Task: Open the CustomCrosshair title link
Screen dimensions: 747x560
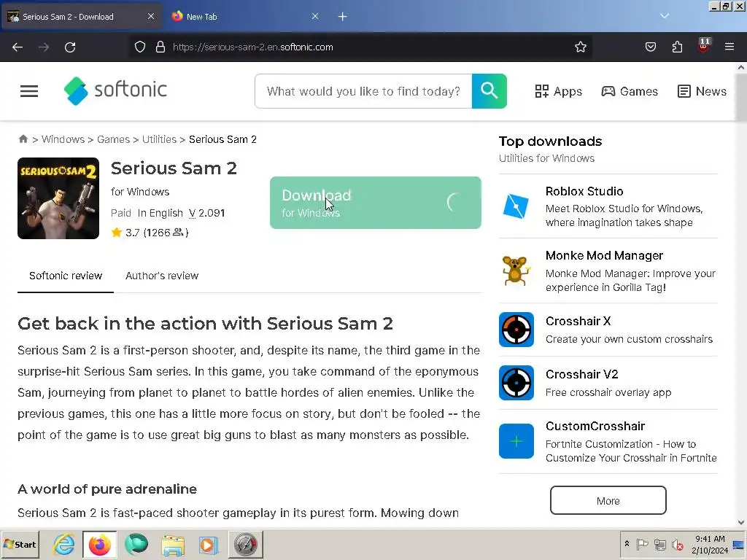Action: (595, 426)
